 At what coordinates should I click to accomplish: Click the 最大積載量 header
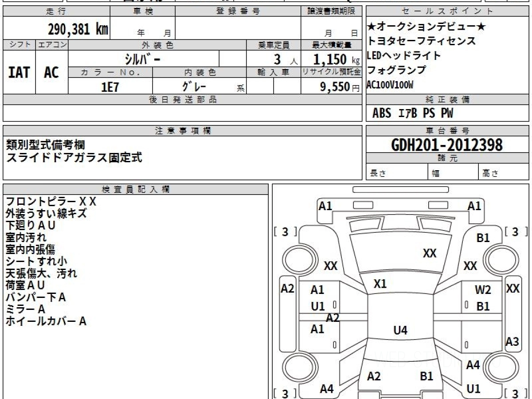click(332, 45)
